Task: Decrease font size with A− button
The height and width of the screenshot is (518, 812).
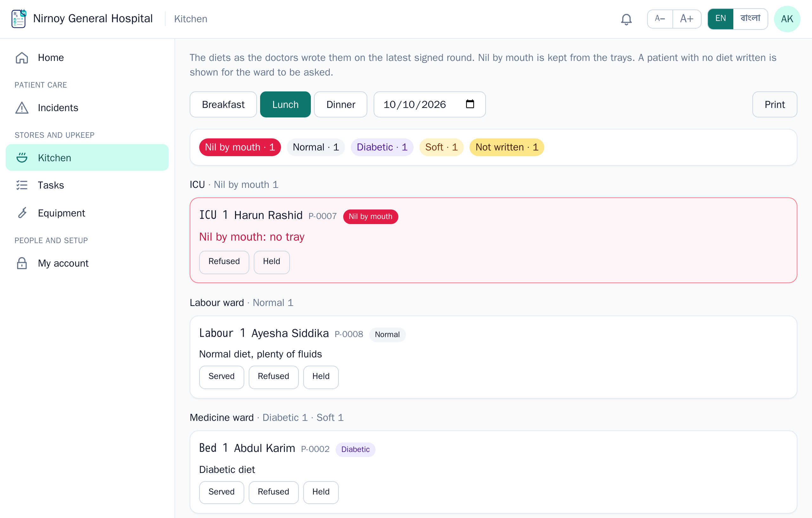Action: [660, 19]
